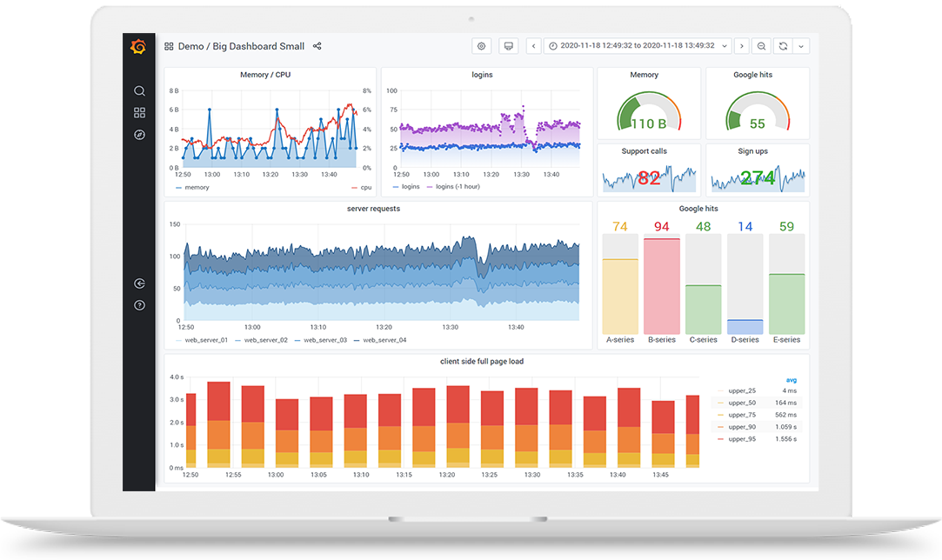Image resolution: width=942 pixels, height=560 pixels.
Task: Click the 562 ms average value
Action: (x=785, y=415)
